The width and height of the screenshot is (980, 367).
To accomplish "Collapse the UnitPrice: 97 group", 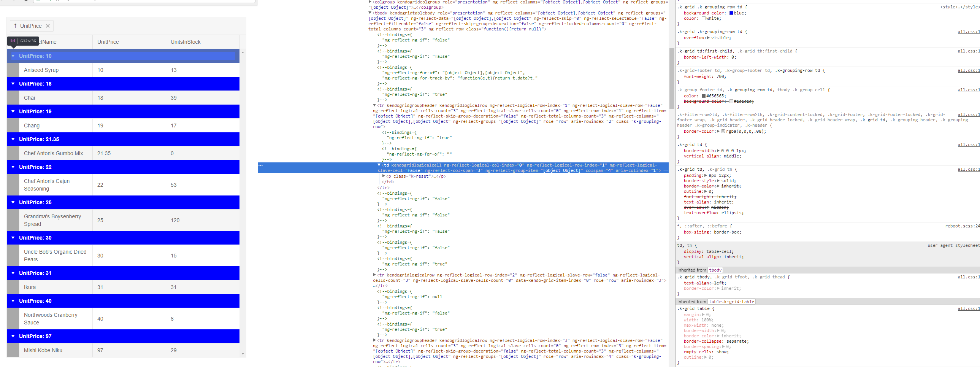I will point(13,337).
